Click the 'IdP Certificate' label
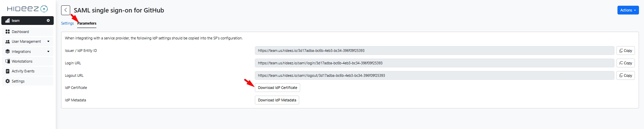Screen dimensions: 644x129 [76, 88]
